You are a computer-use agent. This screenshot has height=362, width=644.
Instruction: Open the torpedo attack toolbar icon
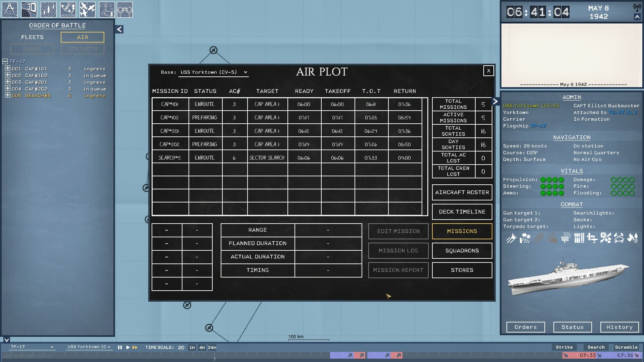click(x=68, y=9)
